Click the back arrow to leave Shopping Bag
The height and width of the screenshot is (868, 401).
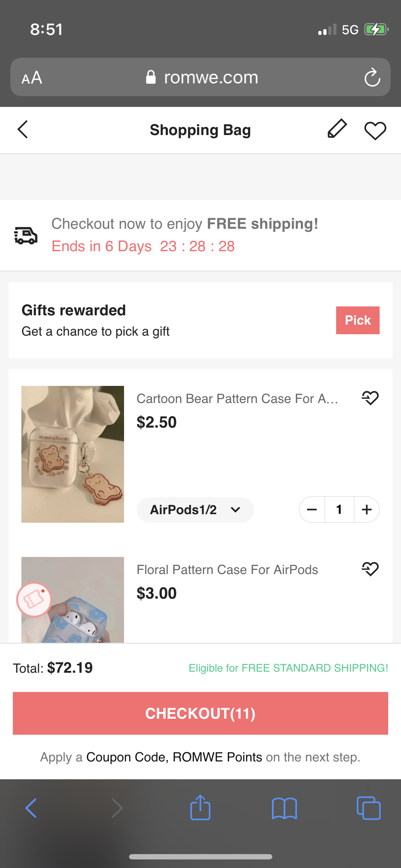tap(22, 129)
